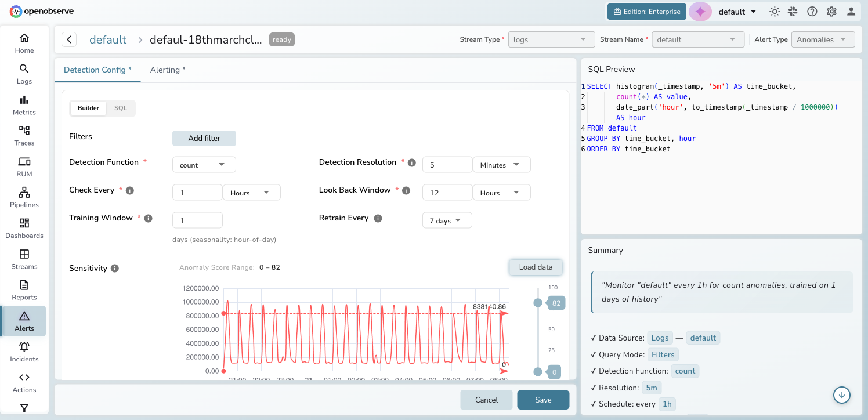Select the Detection Config tab
This screenshot has width=868, height=420.
pyautogui.click(x=97, y=69)
